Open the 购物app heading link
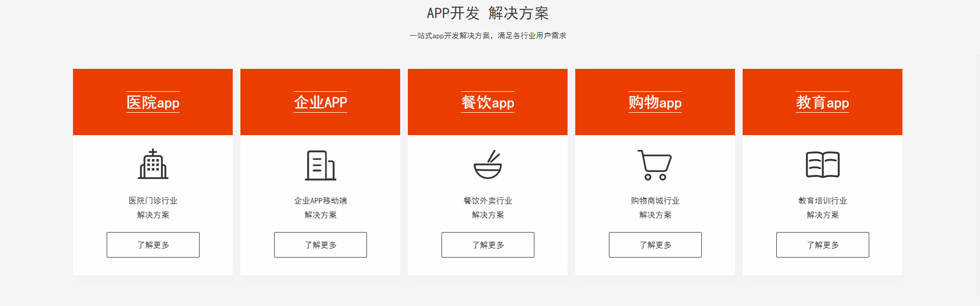This screenshot has height=306, width=980. click(x=655, y=102)
